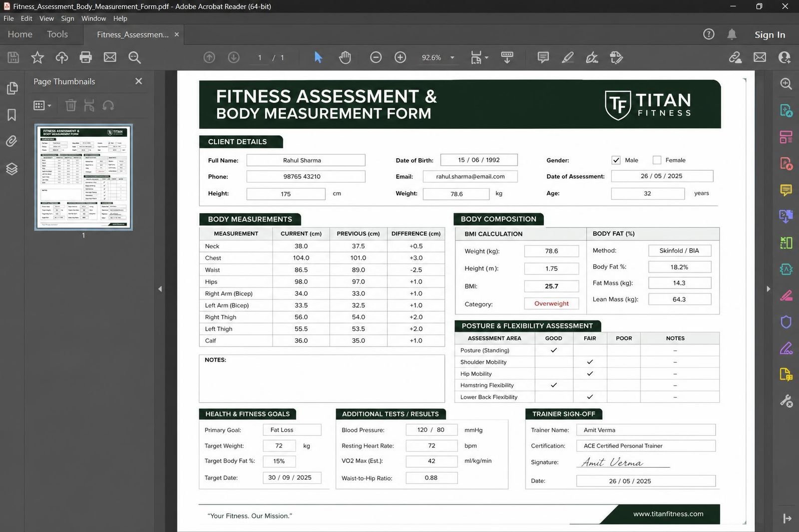Delete the selected page thumbnail
Viewport: 799px width, 532px height.
click(71, 105)
